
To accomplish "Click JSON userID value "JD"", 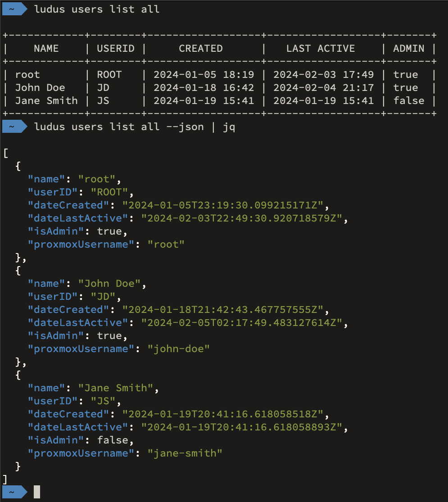I will (103, 297).
